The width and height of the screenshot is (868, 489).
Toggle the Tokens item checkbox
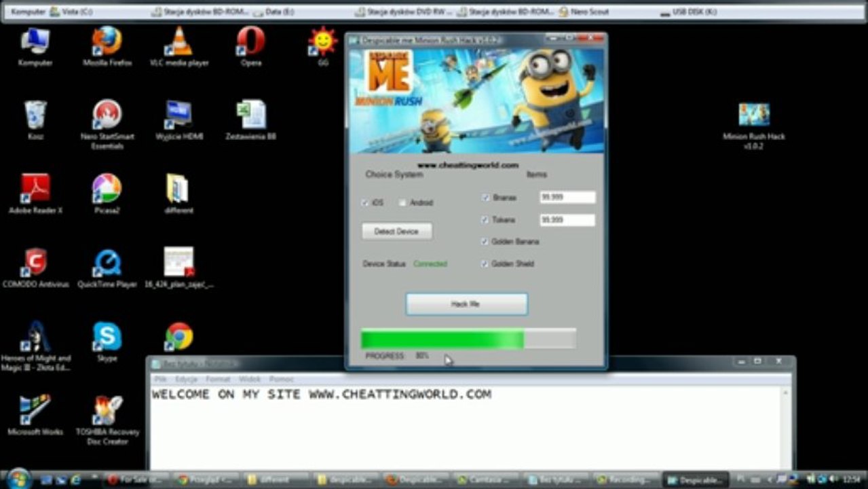(x=485, y=220)
